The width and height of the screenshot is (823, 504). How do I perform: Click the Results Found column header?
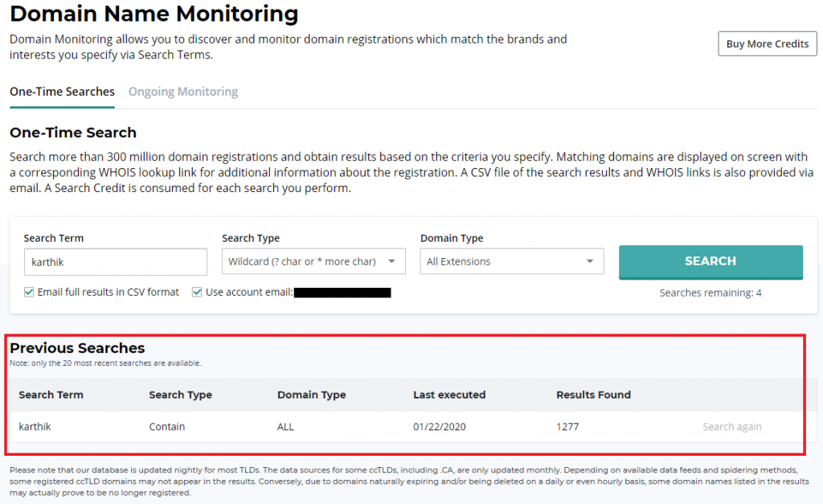pos(594,395)
